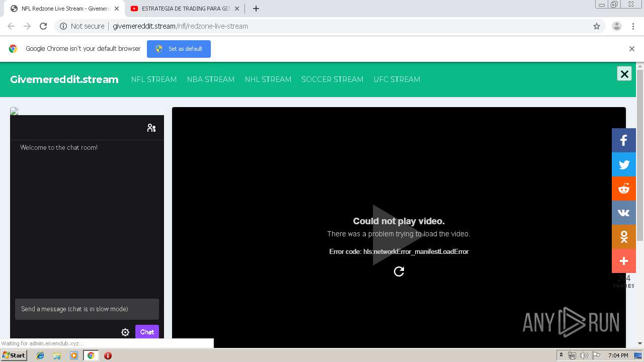Open the UFC STREAM menu
Screen dimensions: 644x362
coord(397,79)
